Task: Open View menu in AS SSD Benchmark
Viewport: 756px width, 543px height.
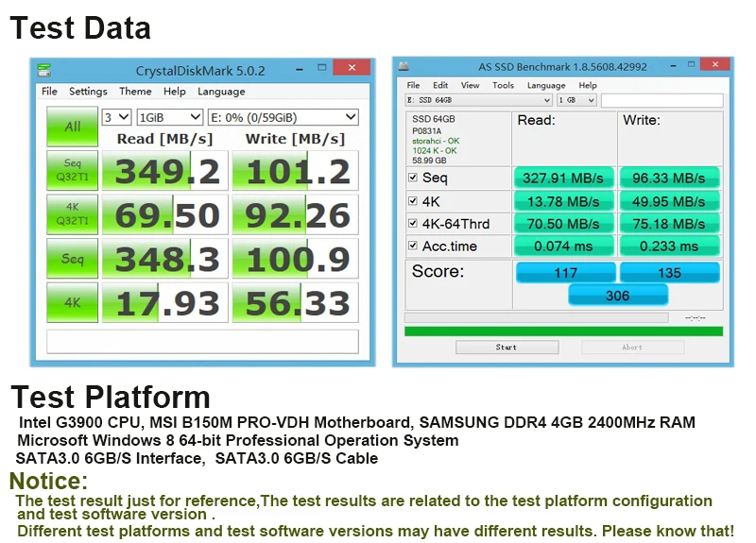Action: tap(470, 85)
